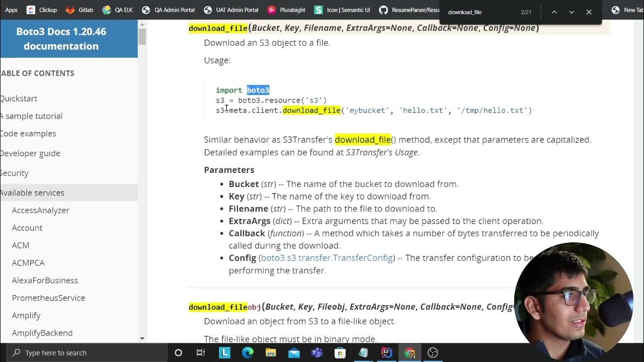644x362 pixels.
Task: Open Cortana from the taskbar
Action: click(178, 353)
